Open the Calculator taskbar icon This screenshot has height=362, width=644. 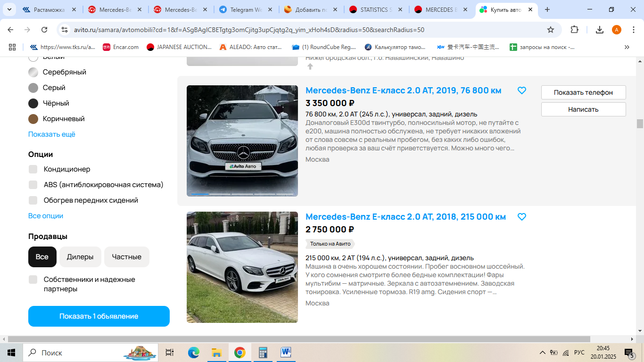pyautogui.click(x=263, y=353)
